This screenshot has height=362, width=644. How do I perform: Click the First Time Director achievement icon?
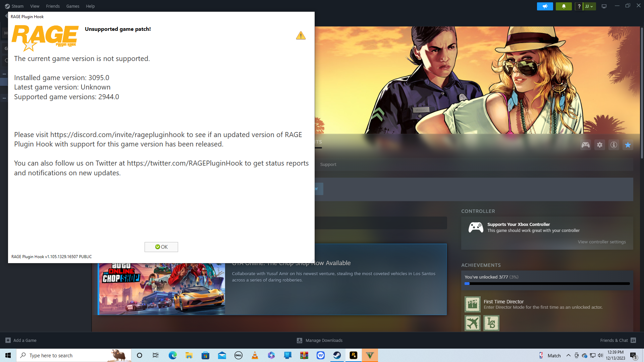(472, 304)
